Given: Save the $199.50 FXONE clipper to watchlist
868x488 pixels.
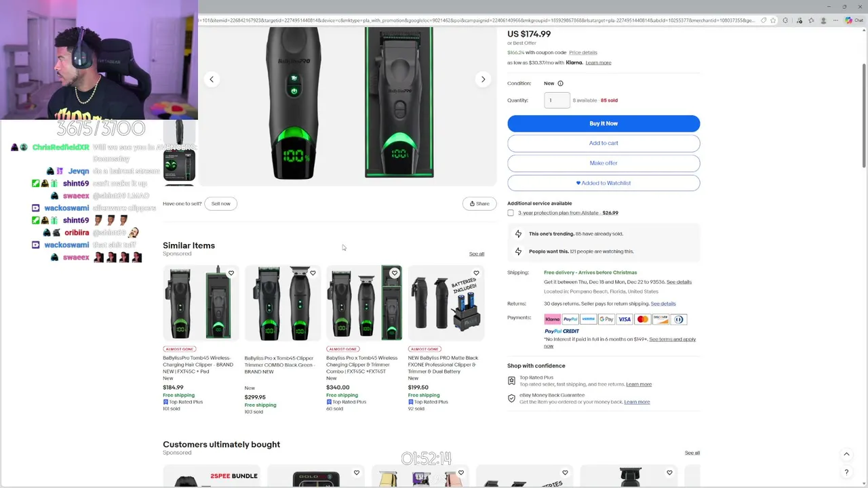Looking at the screenshot, I should [476, 273].
